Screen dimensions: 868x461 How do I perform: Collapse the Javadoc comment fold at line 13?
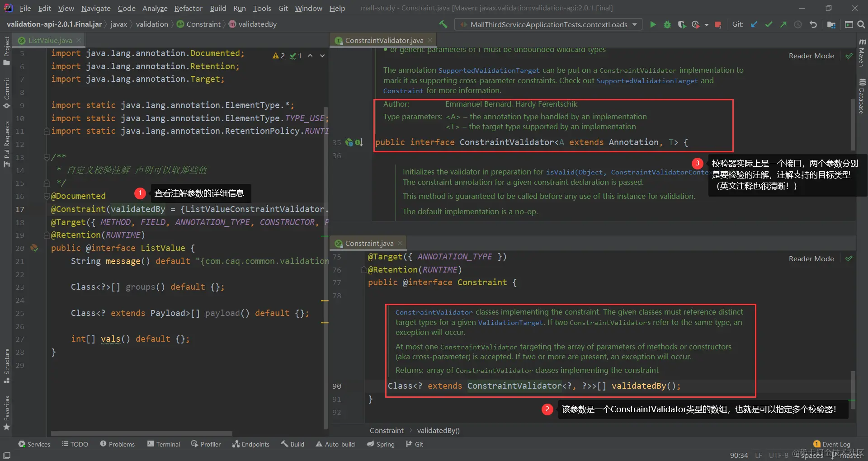click(47, 157)
